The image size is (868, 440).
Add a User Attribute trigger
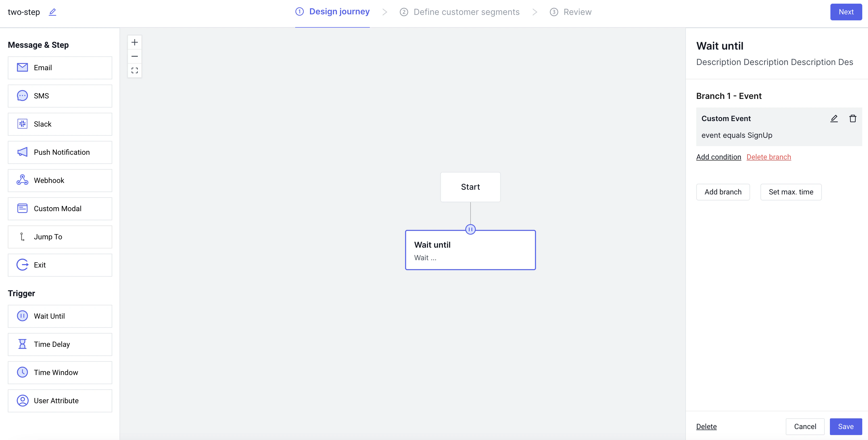(x=60, y=401)
